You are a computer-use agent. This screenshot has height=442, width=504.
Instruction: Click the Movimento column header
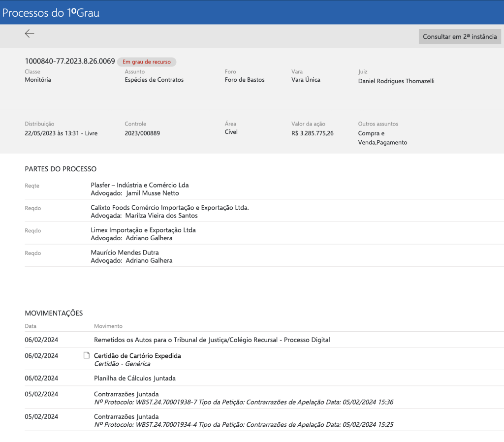108,326
